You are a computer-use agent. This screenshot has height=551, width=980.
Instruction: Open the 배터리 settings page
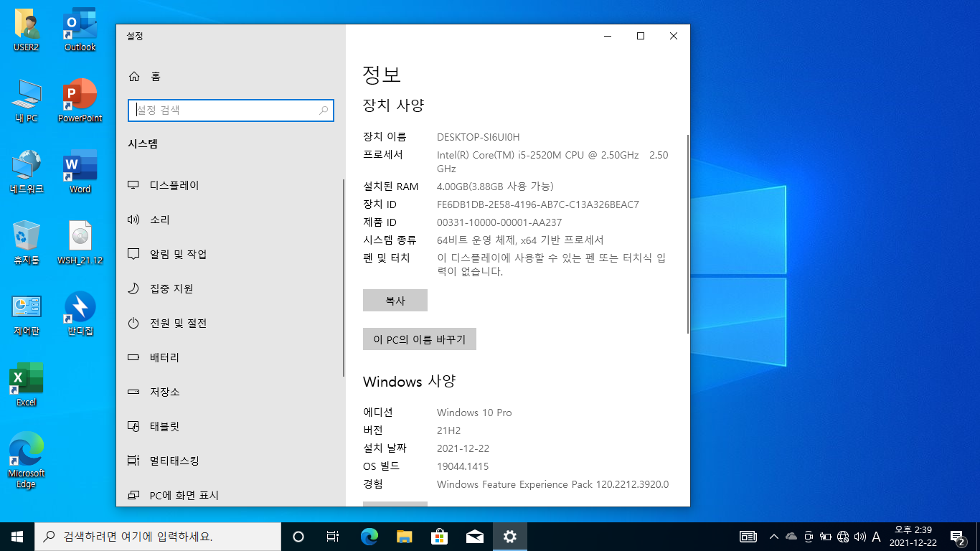[x=230, y=357]
